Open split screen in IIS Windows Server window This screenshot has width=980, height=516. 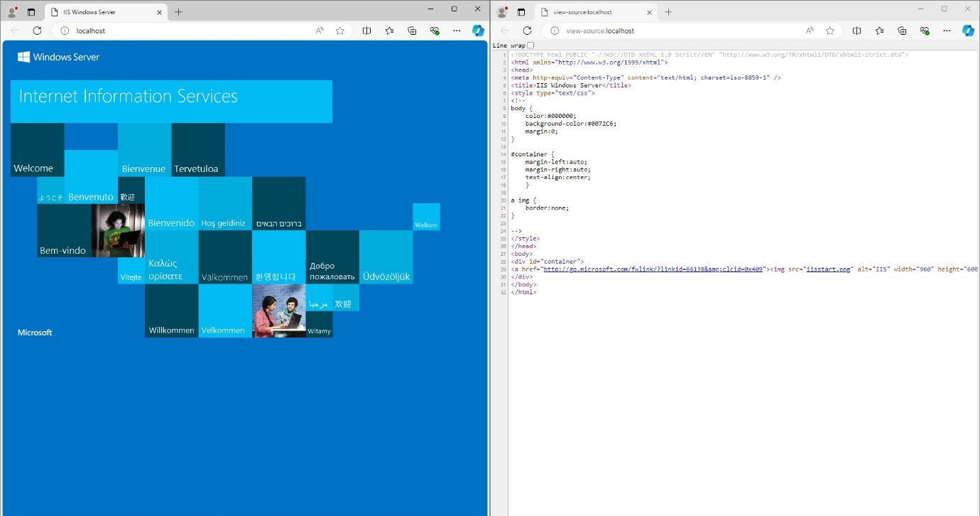pyautogui.click(x=367, y=31)
